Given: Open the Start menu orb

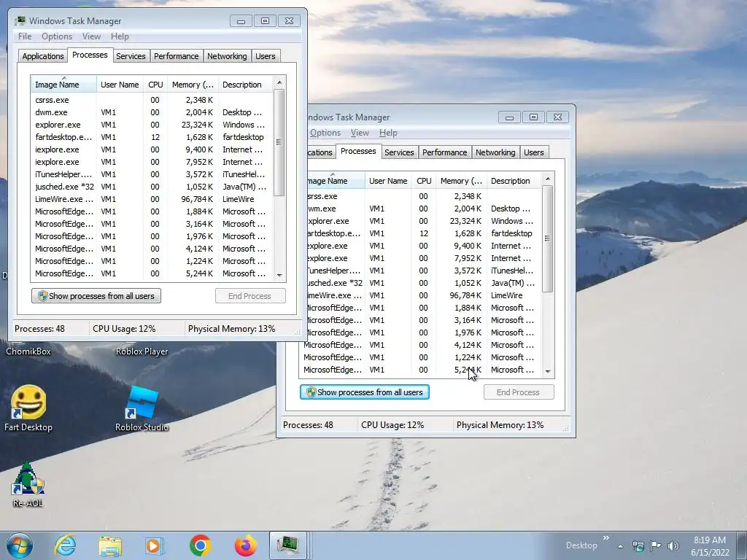Looking at the screenshot, I should pos(20,545).
